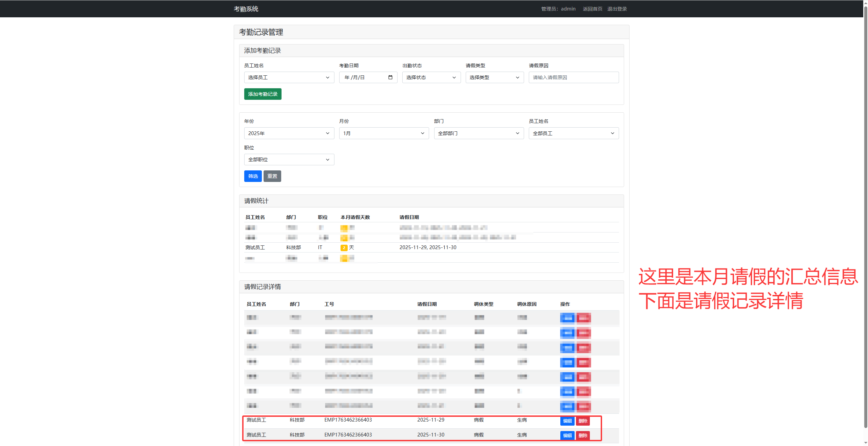The image size is (868, 446).
Task: Click the 考勤系统 brand title link
Action: [x=246, y=9]
